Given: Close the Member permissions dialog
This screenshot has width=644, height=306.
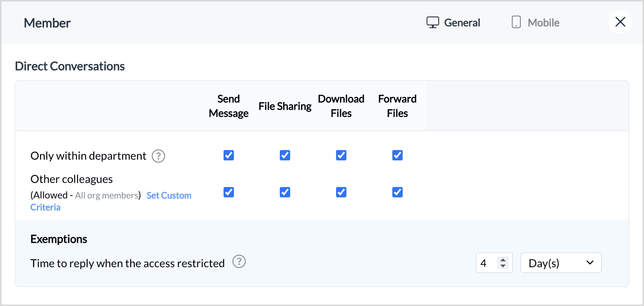Looking at the screenshot, I should tap(620, 22).
